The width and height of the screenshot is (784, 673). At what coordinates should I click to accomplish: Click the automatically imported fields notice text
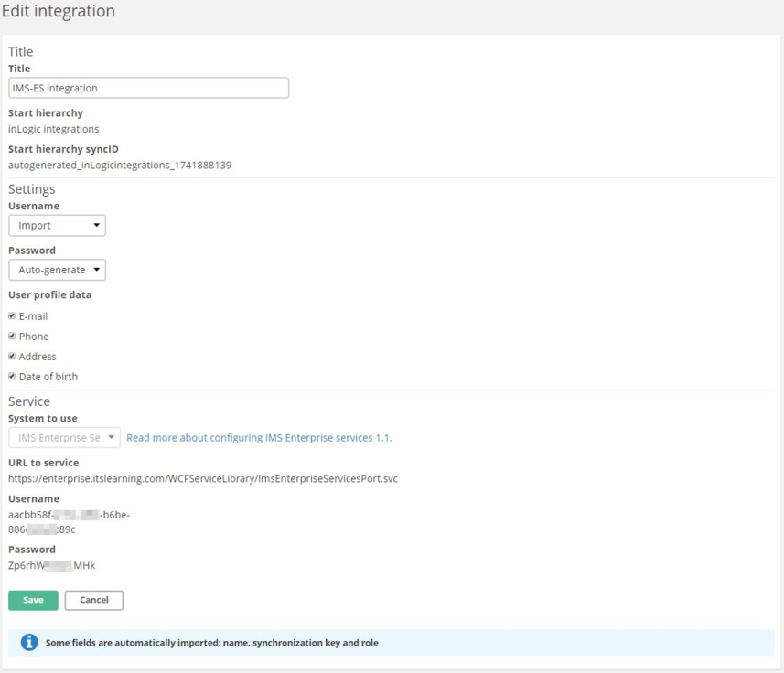(x=211, y=643)
